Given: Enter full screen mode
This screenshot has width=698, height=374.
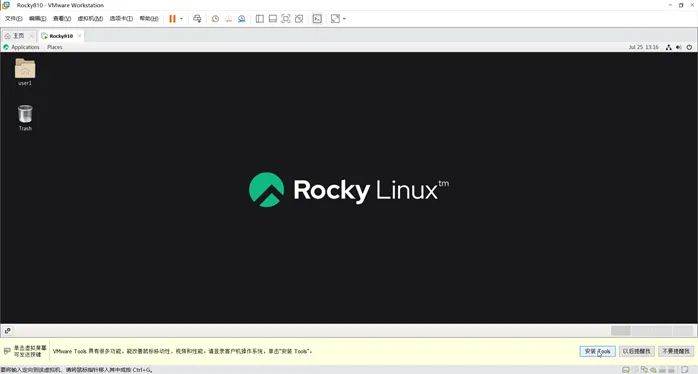Looking at the screenshot, I should point(286,19).
